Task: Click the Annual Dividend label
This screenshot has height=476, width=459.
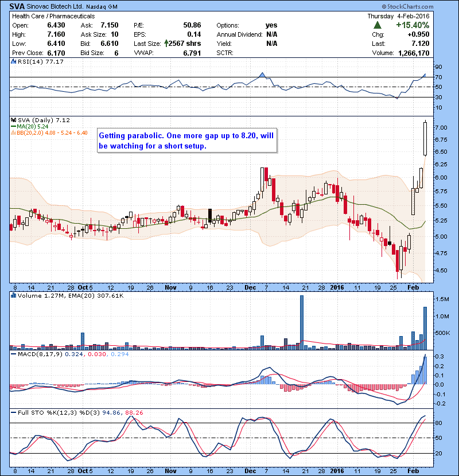Action: (x=239, y=34)
